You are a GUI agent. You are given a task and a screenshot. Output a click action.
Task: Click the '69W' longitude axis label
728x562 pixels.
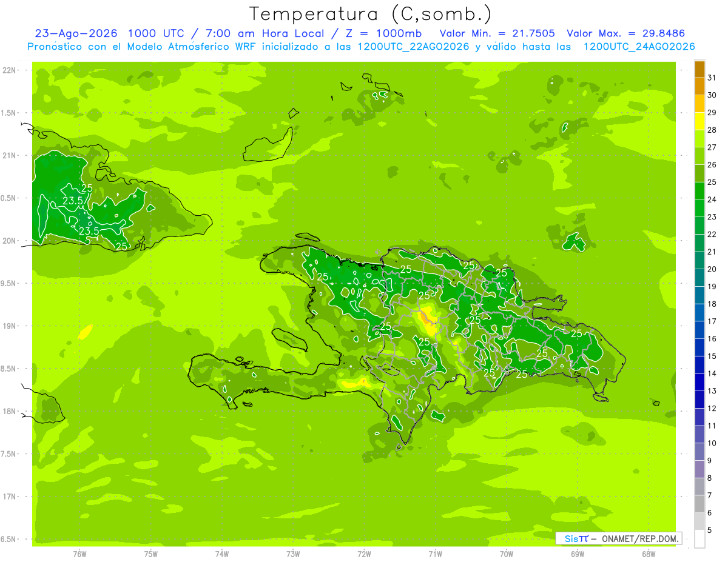[x=578, y=554]
